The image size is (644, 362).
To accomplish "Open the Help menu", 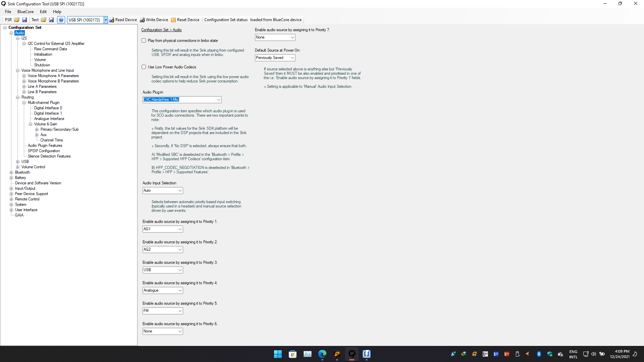I will tap(57, 11).
